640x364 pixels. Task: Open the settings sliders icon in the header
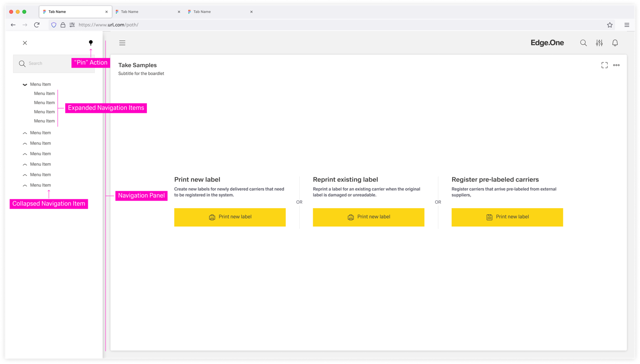pos(599,43)
